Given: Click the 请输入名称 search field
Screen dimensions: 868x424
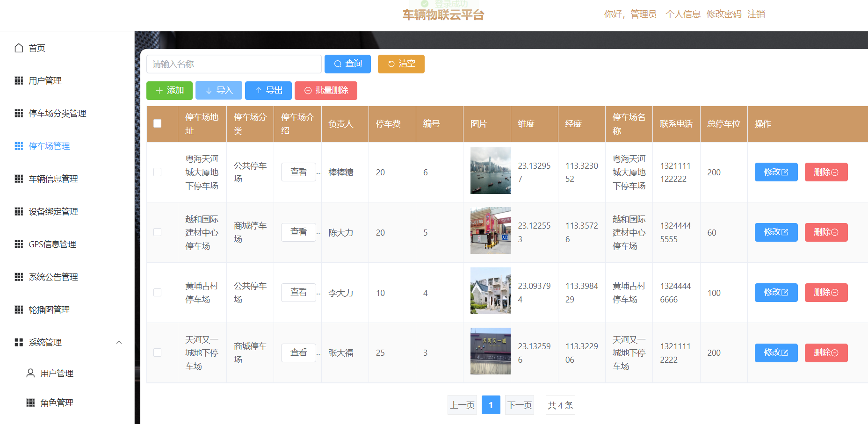Looking at the screenshot, I should tap(234, 64).
